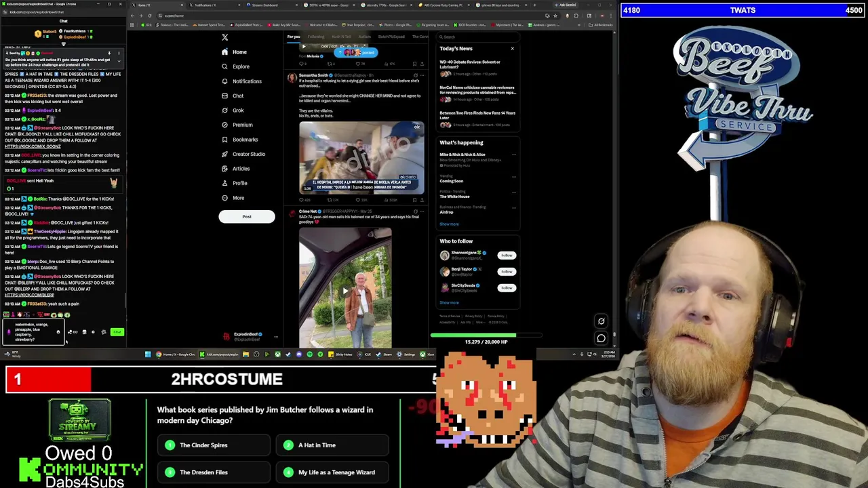
Task: Open Between Two Fires news item
Action: (477, 118)
